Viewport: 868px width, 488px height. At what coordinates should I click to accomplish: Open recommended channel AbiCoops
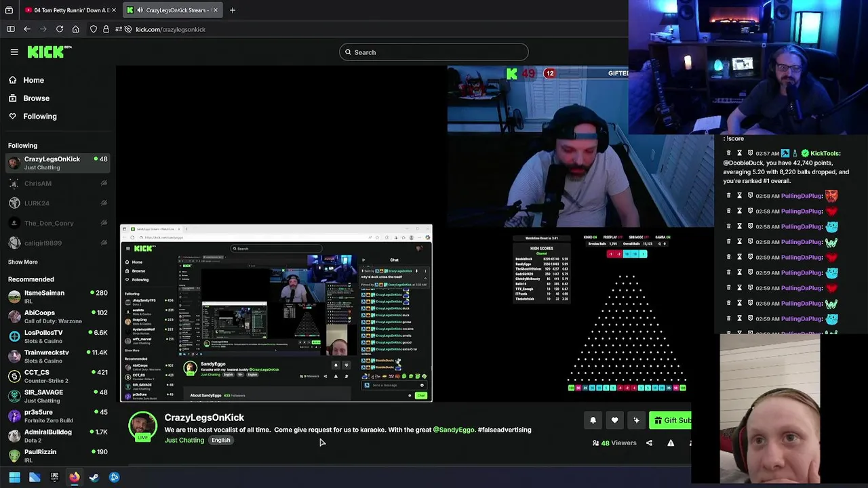tap(58, 316)
